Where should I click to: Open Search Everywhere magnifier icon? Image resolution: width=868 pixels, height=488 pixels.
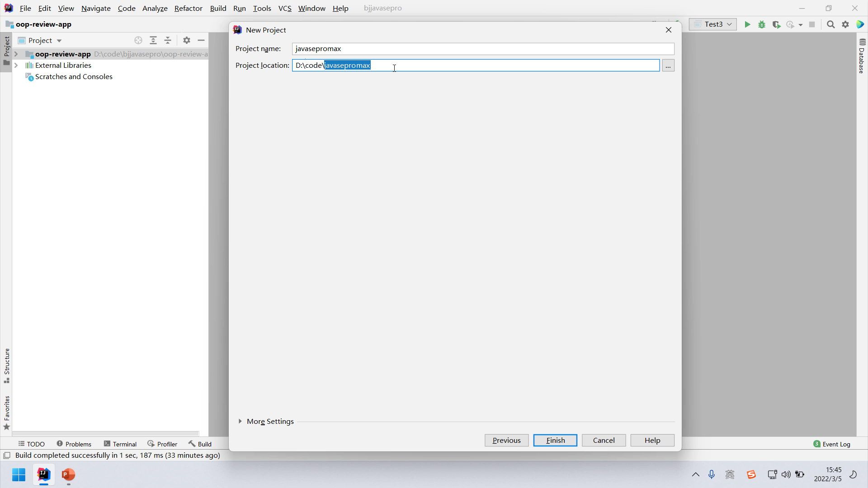[830, 24]
